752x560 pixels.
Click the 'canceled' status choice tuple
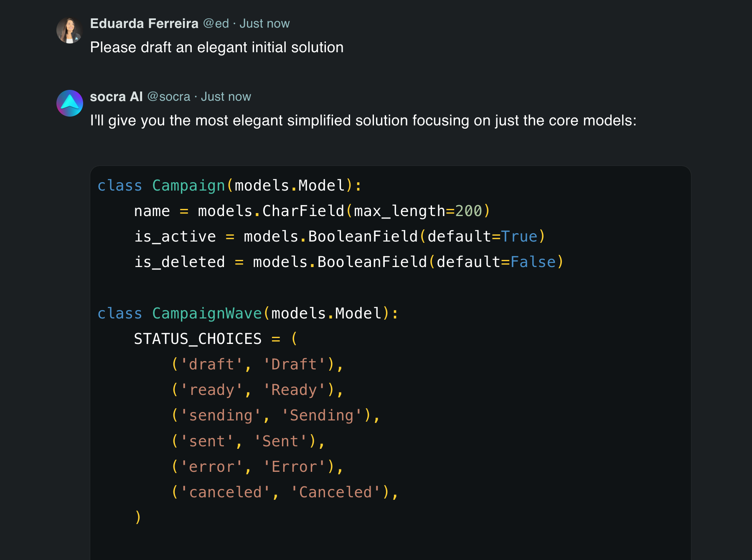(285, 492)
